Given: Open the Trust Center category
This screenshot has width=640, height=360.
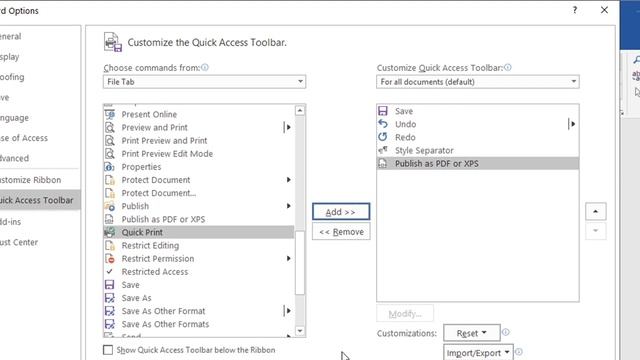Looking at the screenshot, I should pyautogui.click(x=40, y=242).
